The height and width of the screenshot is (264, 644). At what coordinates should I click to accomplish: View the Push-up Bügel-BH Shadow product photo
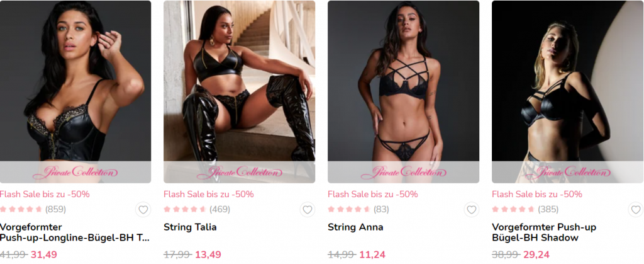568,92
